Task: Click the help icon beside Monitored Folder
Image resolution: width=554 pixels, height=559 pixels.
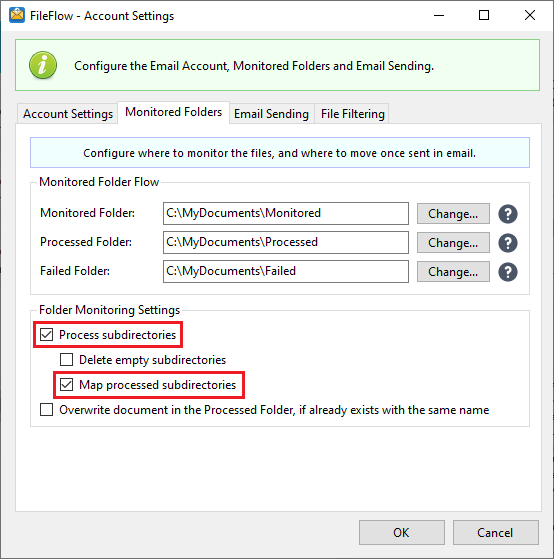Action: [508, 214]
